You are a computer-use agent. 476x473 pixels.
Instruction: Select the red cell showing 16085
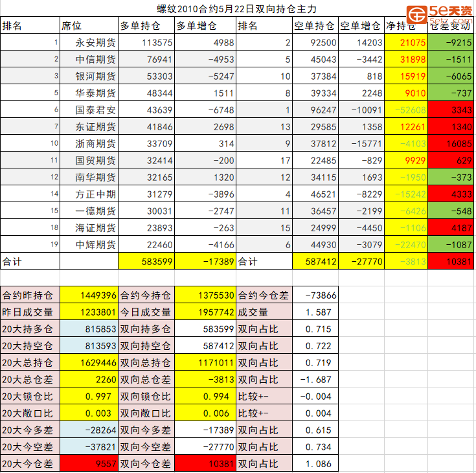(x=451, y=143)
